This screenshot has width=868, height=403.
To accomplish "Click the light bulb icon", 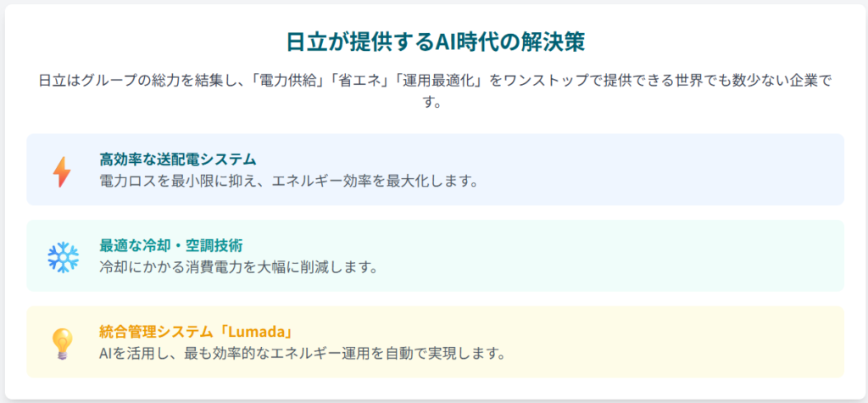I will (62, 342).
